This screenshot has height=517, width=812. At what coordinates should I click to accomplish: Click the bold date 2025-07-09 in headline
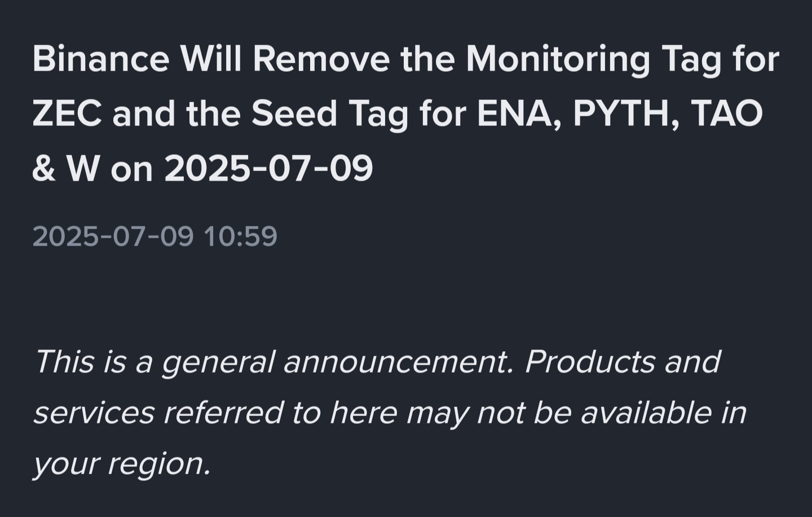pyautogui.click(x=269, y=168)
